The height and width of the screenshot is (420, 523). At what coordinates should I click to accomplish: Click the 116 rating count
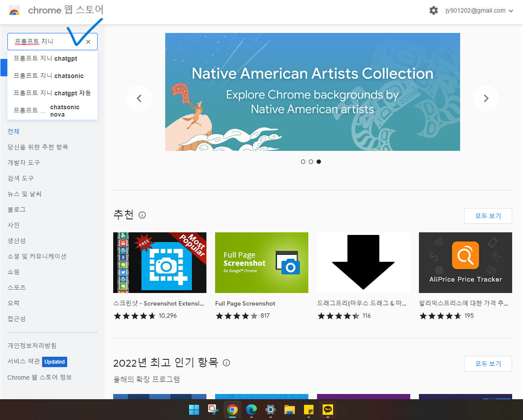367,316
